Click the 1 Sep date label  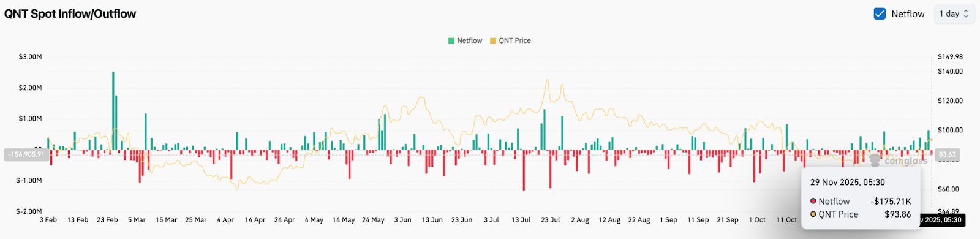coord(668,220)
